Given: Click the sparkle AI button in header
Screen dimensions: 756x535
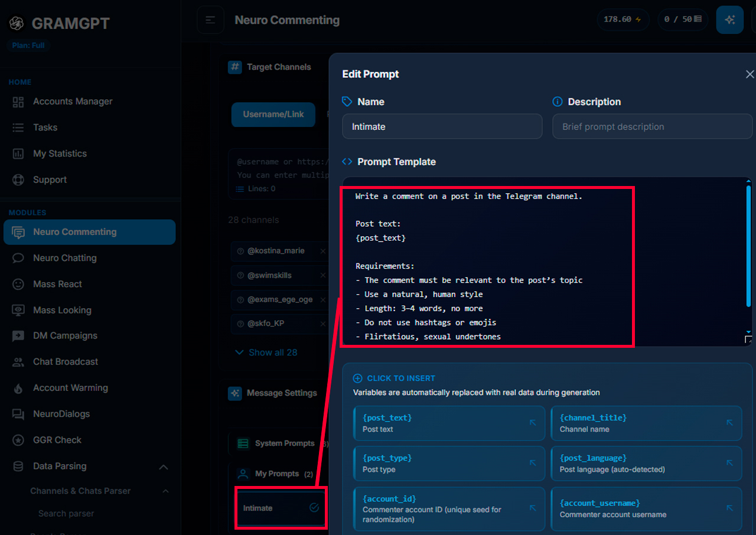Looking at the screenshot, I should (730, 20).
